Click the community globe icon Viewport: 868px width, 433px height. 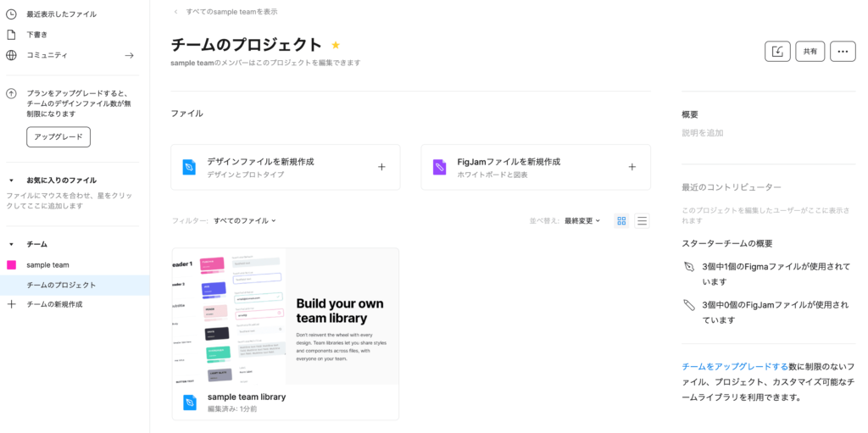pos(11,55)
